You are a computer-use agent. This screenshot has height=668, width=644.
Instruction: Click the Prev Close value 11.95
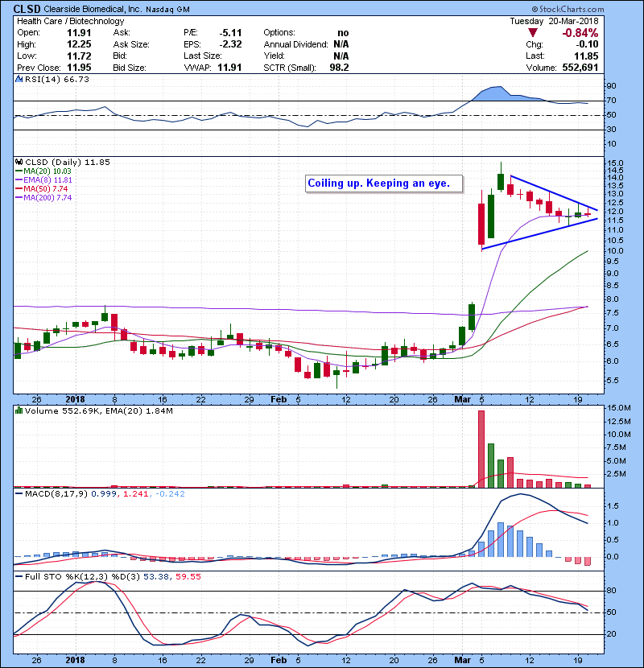(x=79, y=68)
